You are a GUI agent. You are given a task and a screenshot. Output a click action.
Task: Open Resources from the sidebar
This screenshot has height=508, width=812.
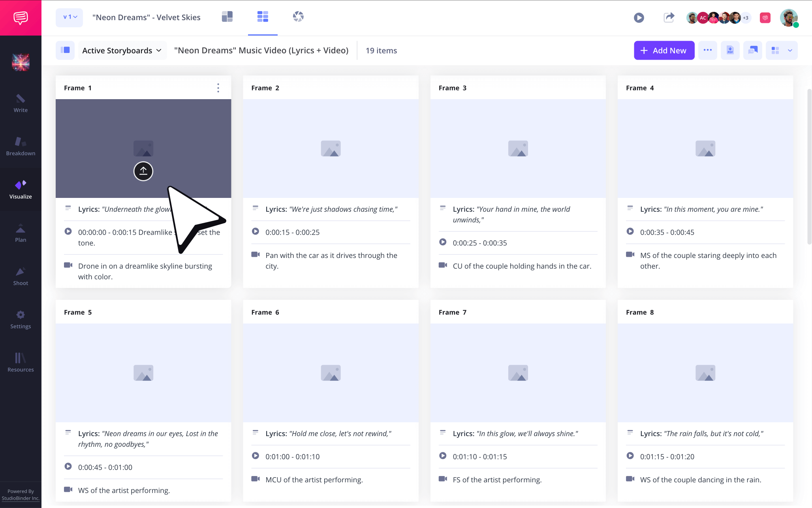(x=21, y=363)
